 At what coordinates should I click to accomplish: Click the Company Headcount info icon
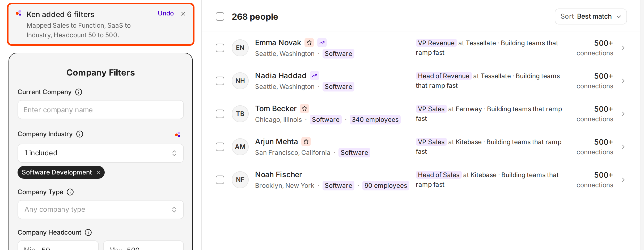88,232
